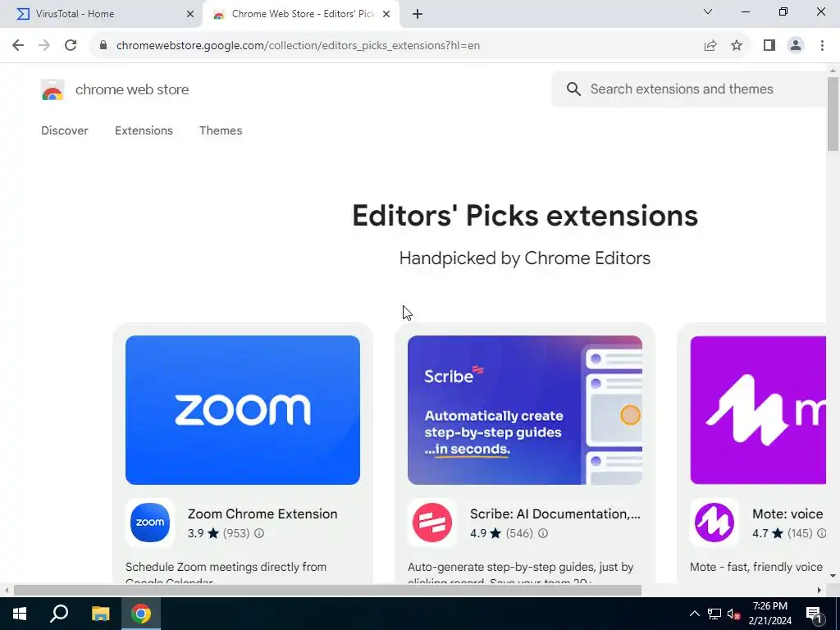Image resolution: width=840 pixels, height=630 pixels.
Task: Show rating info for the Scribe extension
Action: (x=543, y=533)
